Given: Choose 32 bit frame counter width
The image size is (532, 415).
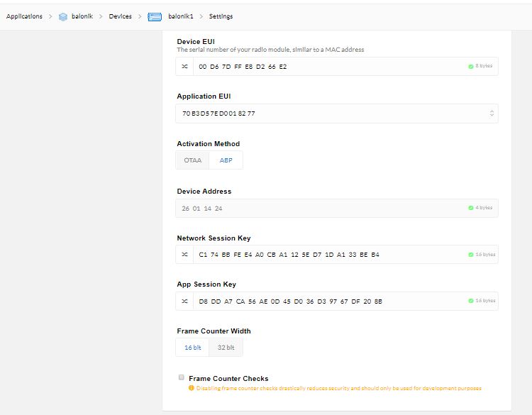Looking at the screenshot, I should 226,348.
